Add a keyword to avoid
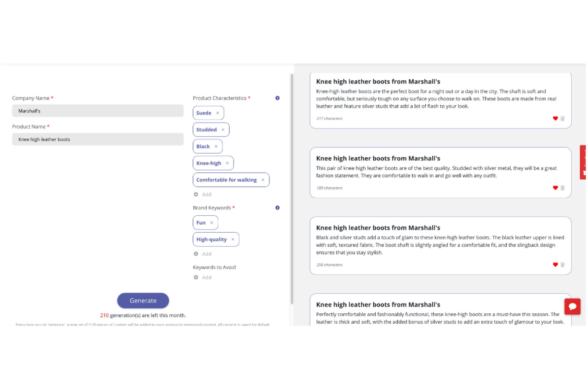The height and width of the screenshot is (388, 588). [203, 278]
